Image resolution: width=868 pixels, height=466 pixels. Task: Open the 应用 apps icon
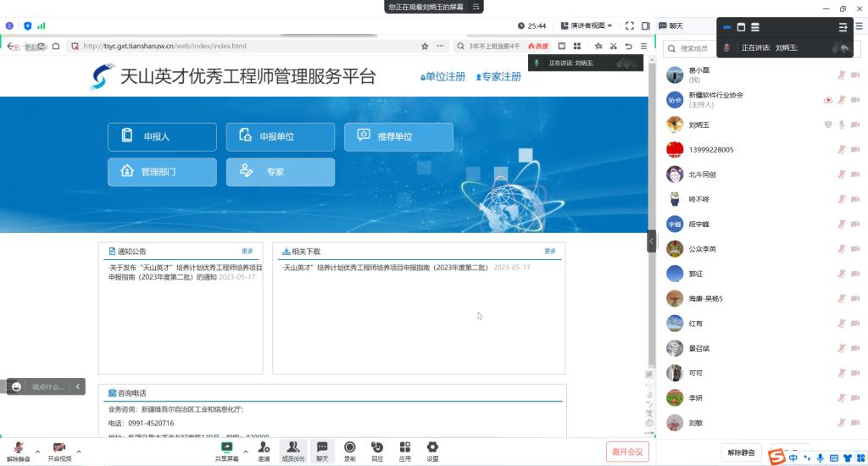coord(405,447)
